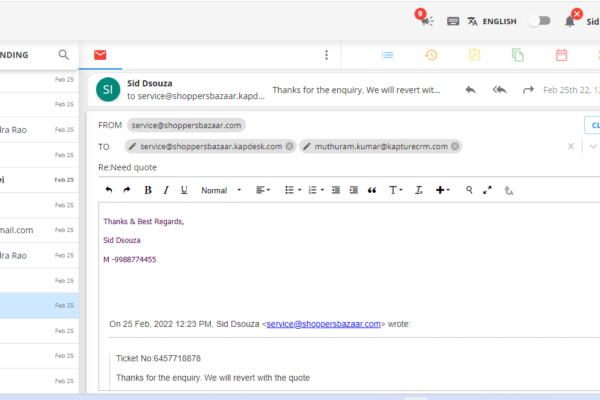Reply all to the email

point(499,90)
